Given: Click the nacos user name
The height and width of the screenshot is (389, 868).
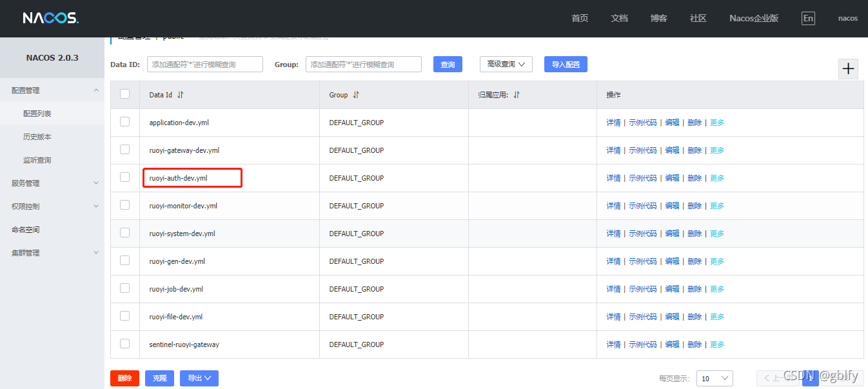Looking at the screenshot, I should tap(847, 18).
